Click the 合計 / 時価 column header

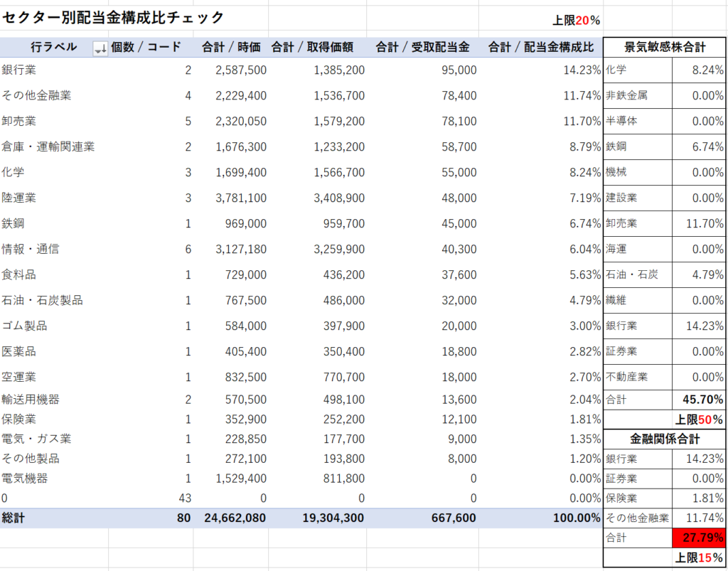[231, 48]
